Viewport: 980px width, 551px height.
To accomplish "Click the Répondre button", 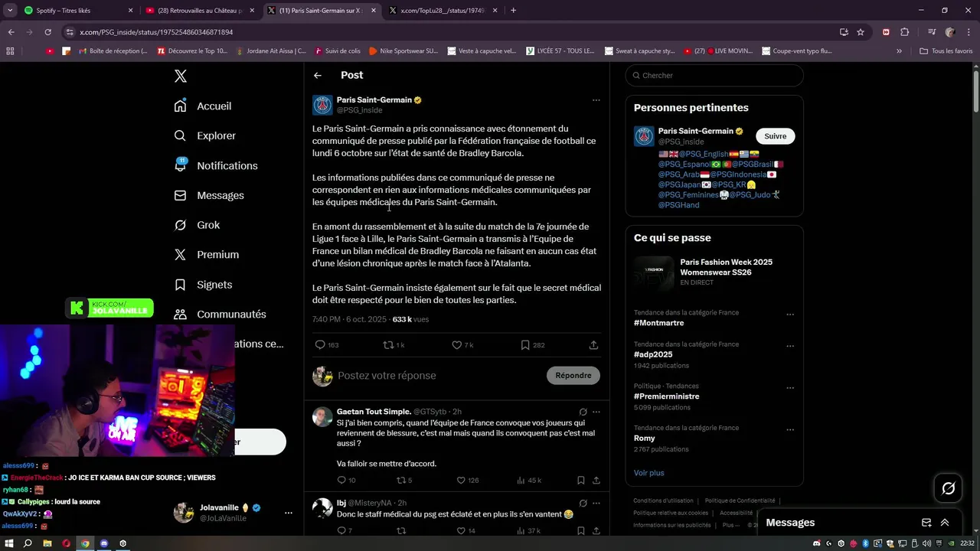I will click(573, 375).
